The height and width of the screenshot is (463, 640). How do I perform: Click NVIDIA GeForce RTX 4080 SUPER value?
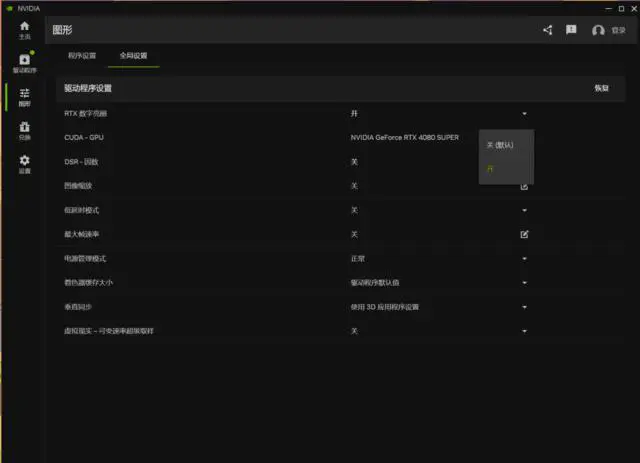click(404, 138)
